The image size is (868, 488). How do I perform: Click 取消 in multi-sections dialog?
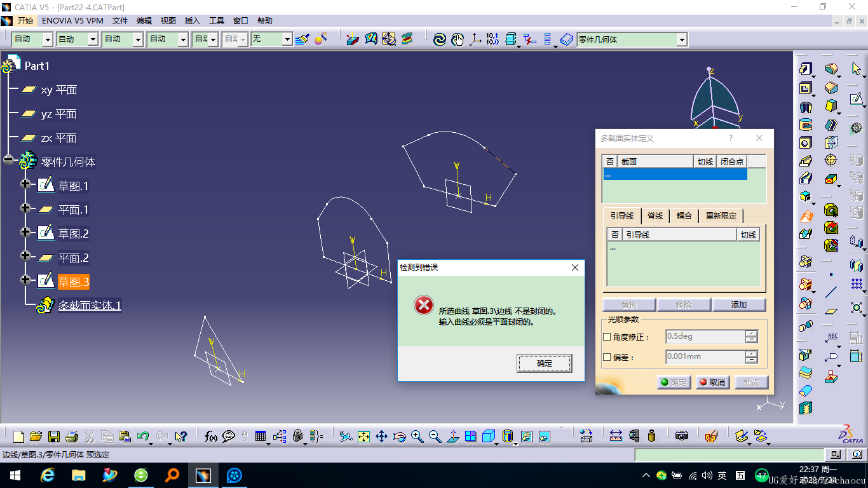pyautogui.click(x=712, y=383)
